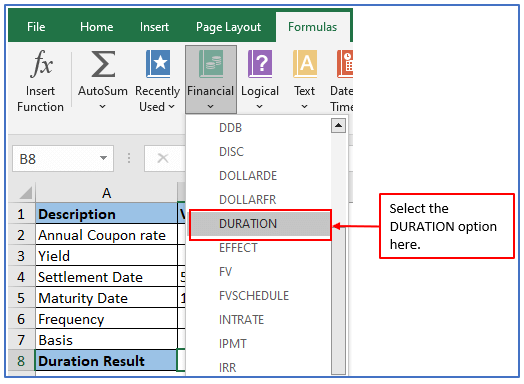524x384 pixels.
Task: Select row 1 header
Action: tap(21, 214)
